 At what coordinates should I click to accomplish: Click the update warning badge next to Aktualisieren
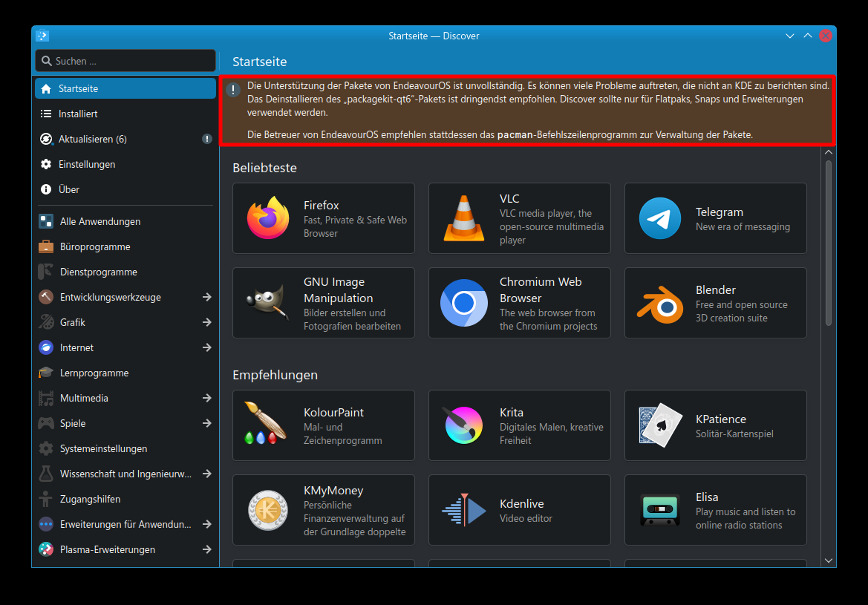[x=206, y=139]
